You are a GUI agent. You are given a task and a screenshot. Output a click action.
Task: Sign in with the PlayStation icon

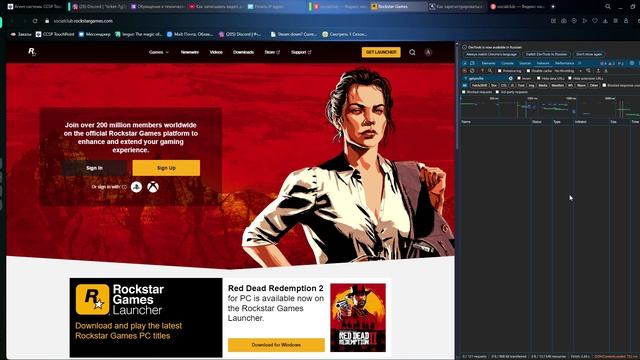pyautogui.click(x=136, y=187)
